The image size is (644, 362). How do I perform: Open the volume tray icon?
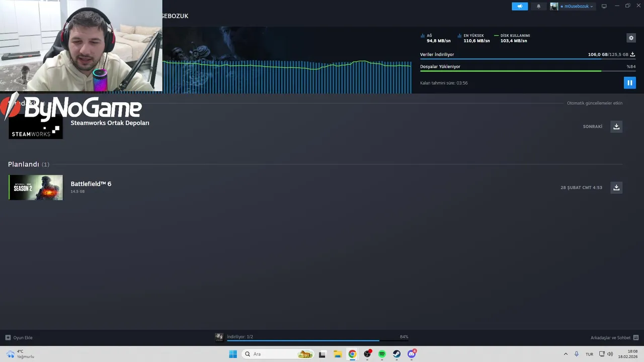point(610,354)
